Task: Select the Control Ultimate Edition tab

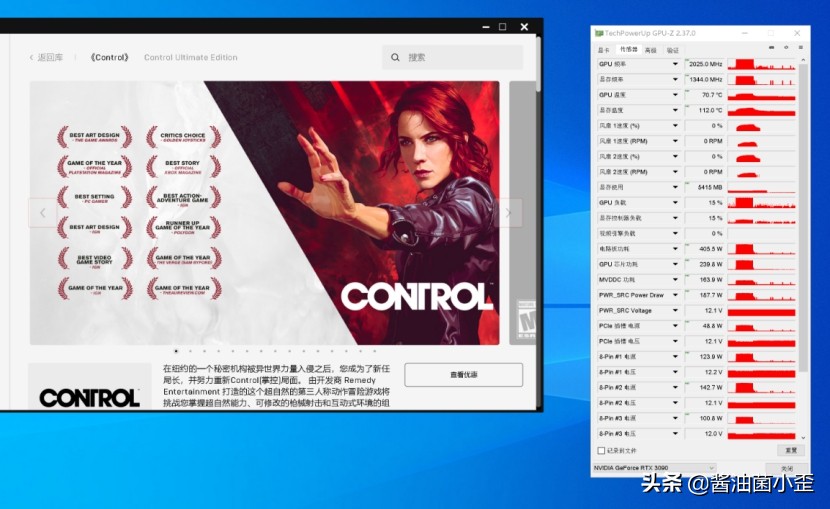Action: [x=191, y=57]
